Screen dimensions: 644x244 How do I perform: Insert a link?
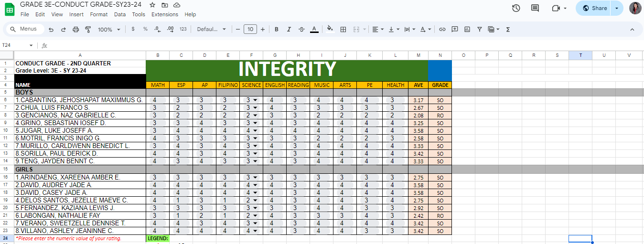click(x=442, y=30)
